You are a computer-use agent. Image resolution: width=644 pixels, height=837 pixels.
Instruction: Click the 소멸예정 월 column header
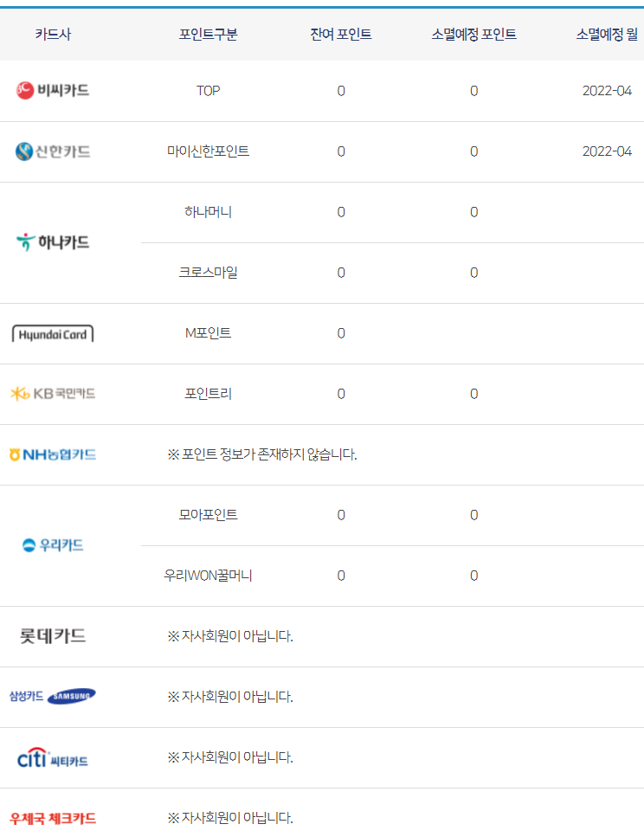coord(607,34)
